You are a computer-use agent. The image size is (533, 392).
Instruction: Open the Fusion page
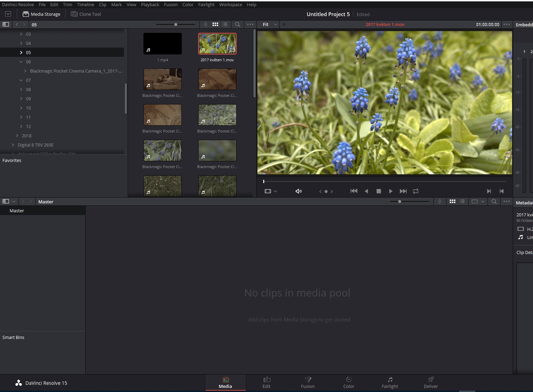pyautogui.click(x=307, y=382)
